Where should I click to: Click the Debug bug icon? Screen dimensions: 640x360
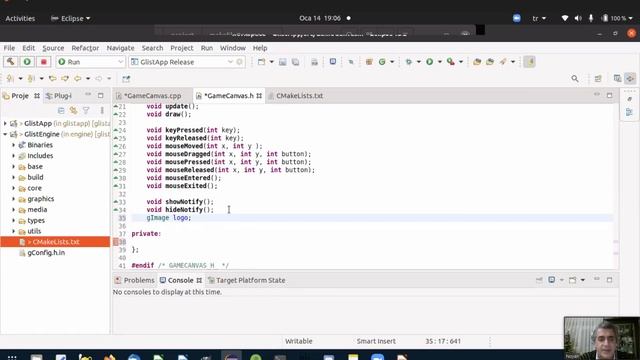coord(409,62)
